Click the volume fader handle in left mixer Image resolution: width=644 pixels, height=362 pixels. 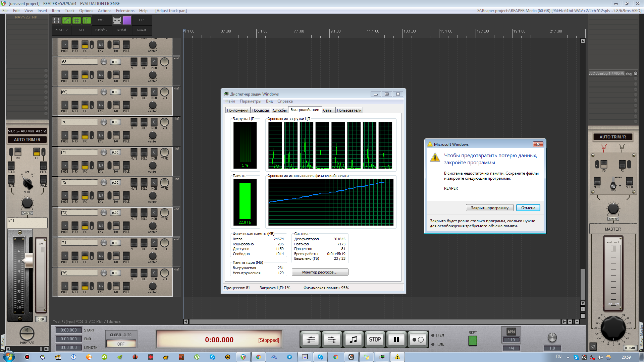pos(29,260)
